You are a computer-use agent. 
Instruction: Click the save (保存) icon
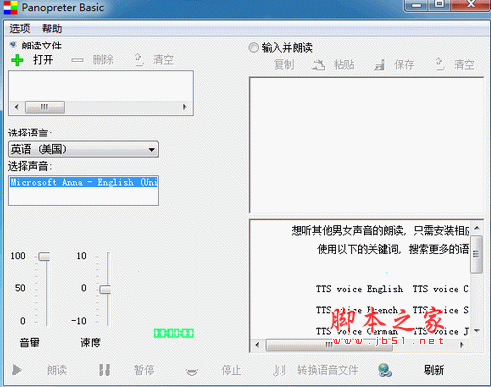tap(379, 65)
